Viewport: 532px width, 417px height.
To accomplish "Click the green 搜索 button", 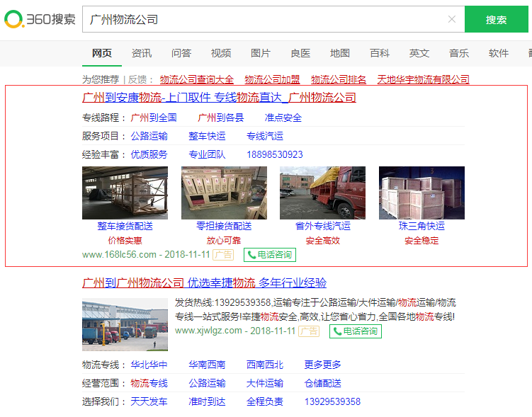I will point(496,20).
